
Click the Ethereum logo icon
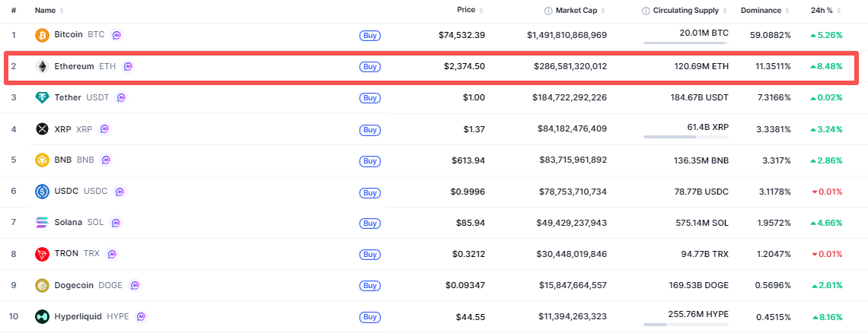click(43, 67)
